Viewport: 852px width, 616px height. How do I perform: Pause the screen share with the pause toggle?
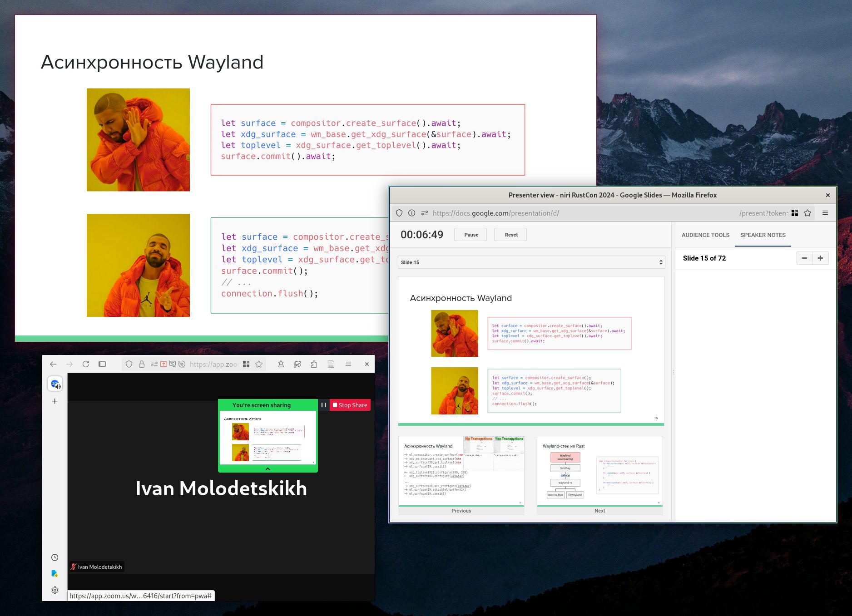(323, 404)
